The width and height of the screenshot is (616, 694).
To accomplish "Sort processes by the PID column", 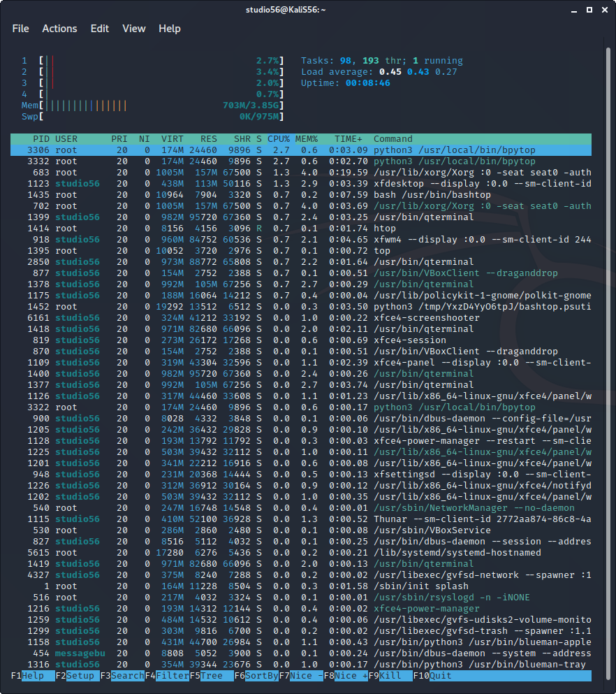I will pyautogui.click(x=40, y=138).
